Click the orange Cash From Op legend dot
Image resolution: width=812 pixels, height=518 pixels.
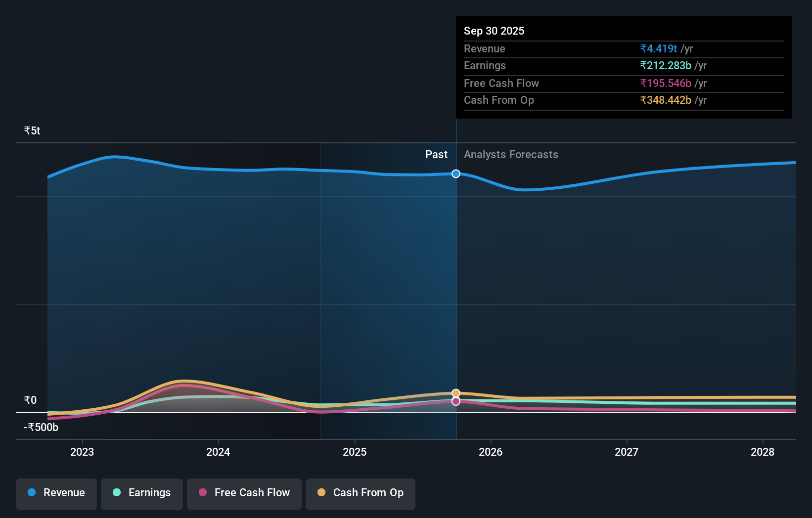[321, 492]
